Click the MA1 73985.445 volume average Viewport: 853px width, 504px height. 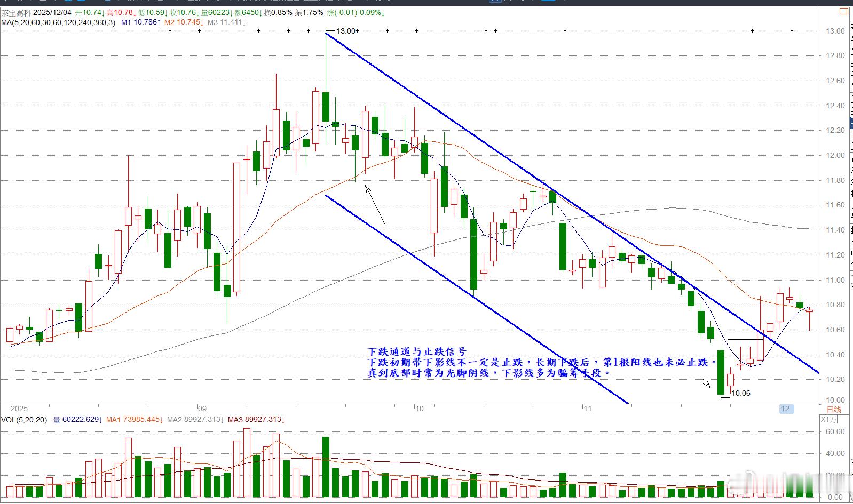click(x=135, y=420)
